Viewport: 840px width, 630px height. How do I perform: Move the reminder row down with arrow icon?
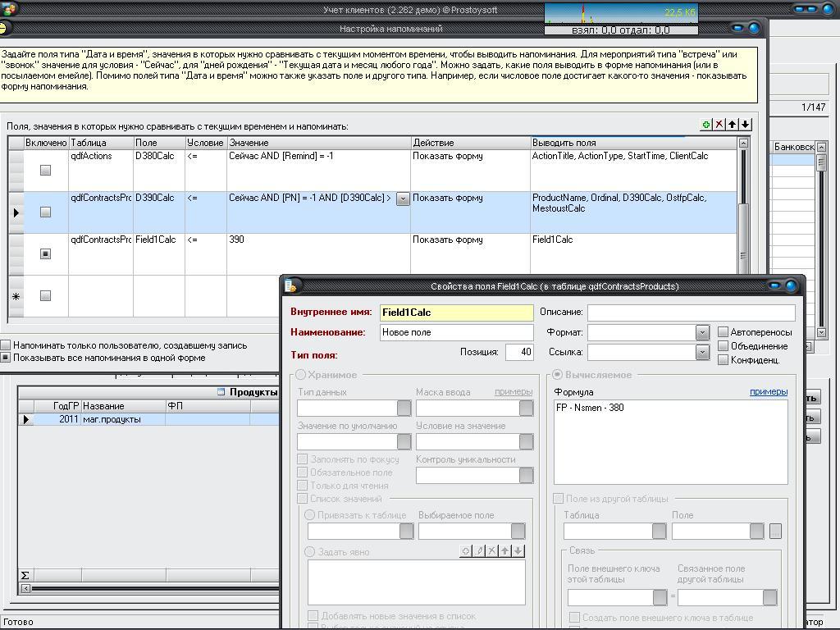[x=745, y=125]
